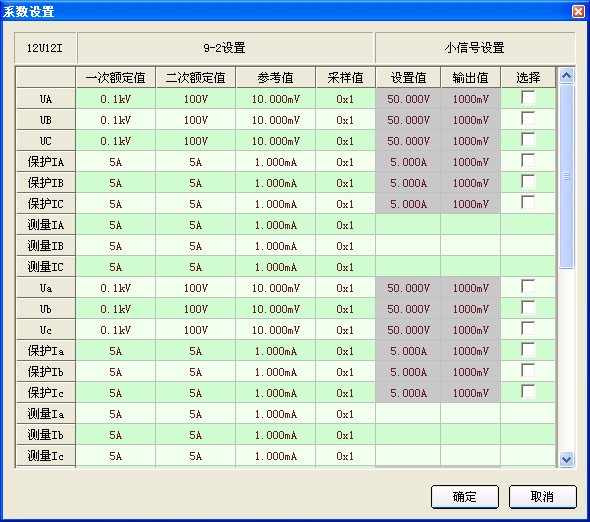Click the scrollbar down arrow
This screenshot has height=522, width=590.
tap(566, 459)
